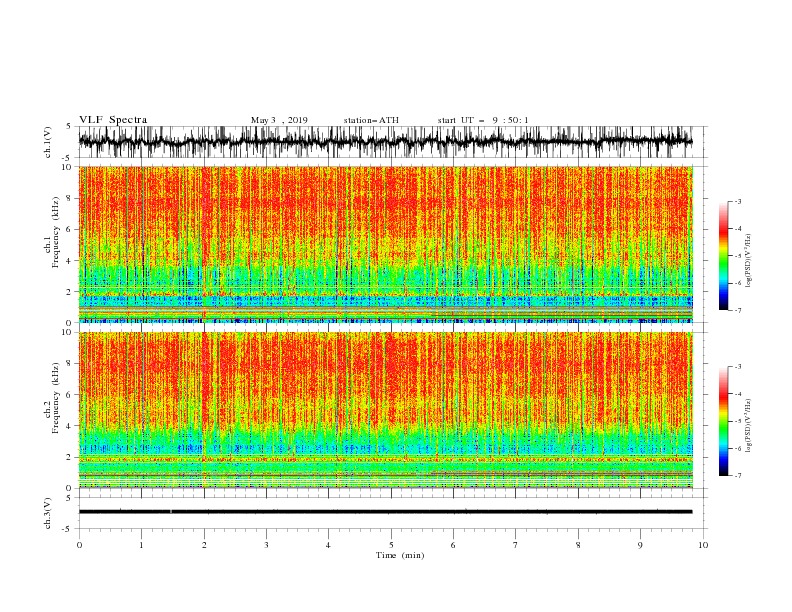Click inside the ch.2 spectrogram panel
This screenshot has height=612, width=792.
pos(385,410)
